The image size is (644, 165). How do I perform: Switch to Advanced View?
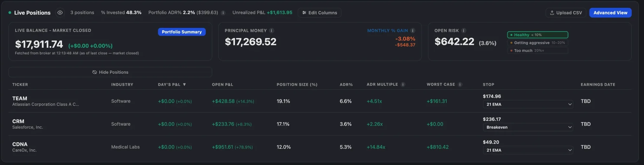(x=610, y=13)
